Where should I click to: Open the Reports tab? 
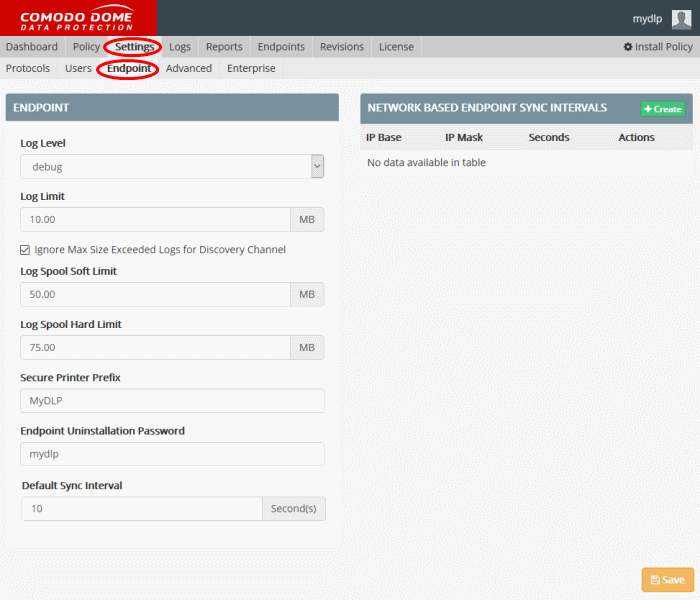pyautogui.click(x=224, y=47)
